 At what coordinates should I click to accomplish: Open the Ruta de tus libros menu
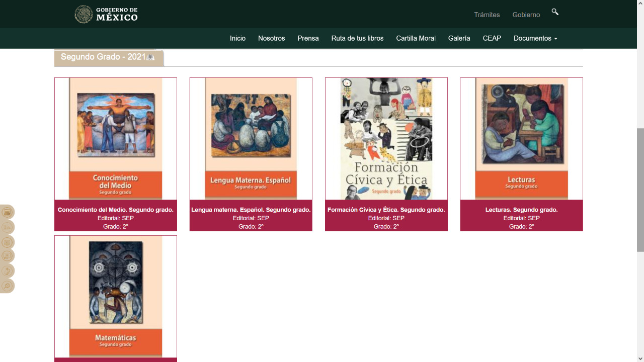tap(357, 38)
